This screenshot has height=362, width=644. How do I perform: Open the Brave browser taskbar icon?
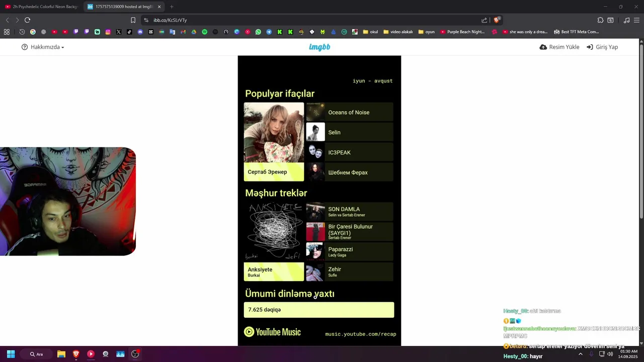pos(76,354)
